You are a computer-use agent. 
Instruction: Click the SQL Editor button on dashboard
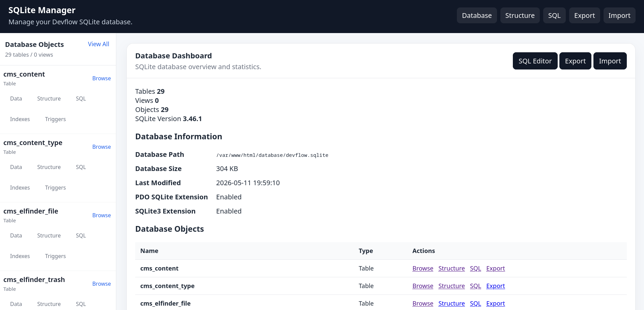535,61
